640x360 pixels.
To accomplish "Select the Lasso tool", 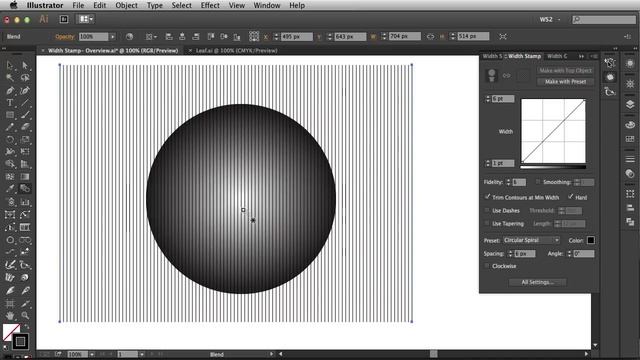I will (x=25, y=78).
